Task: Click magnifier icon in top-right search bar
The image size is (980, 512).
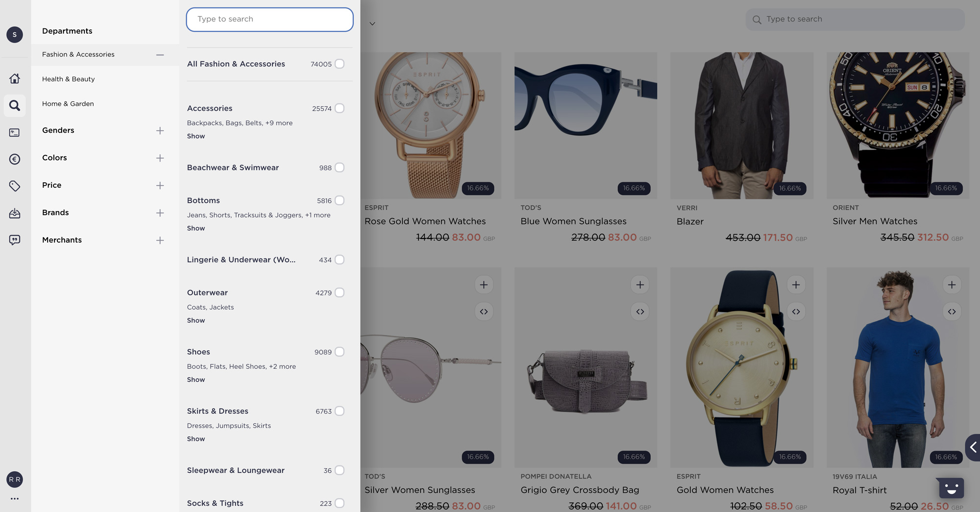Action: (x=757, y=20)
